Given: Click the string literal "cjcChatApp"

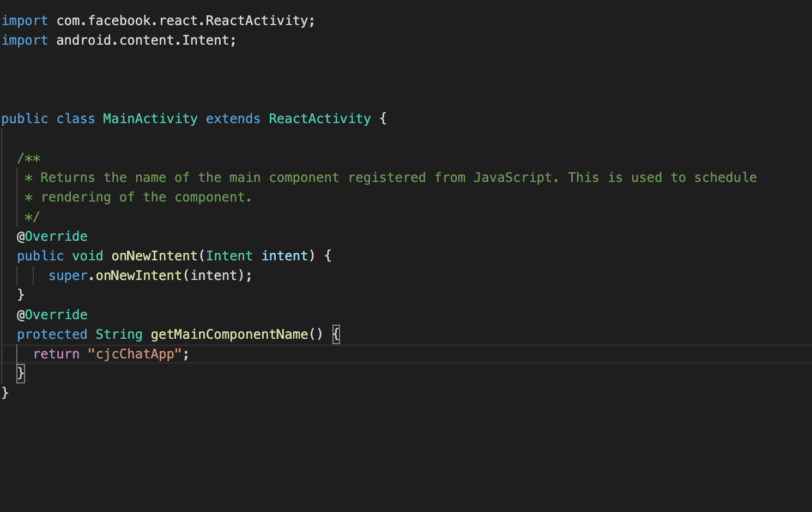Looking at the screenshot, I should coord(135,354).
